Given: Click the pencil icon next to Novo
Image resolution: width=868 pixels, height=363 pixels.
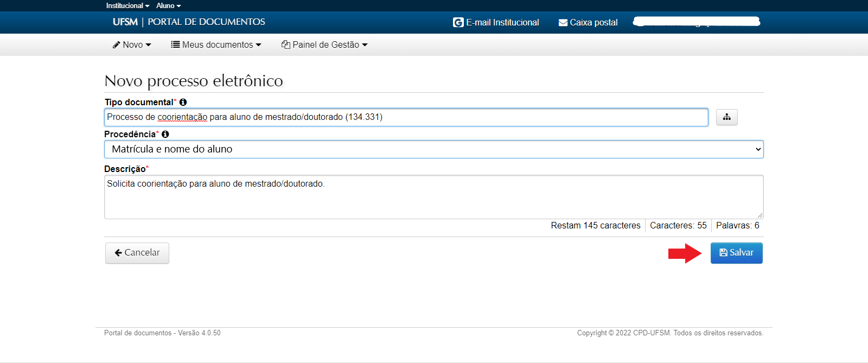Looking at the screenshot, I should click(x=116, y=44).
